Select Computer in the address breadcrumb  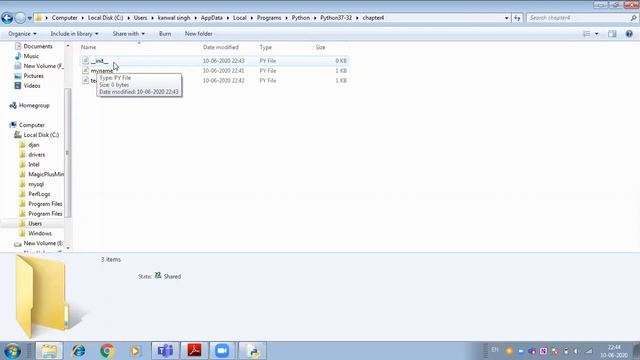tap(64, 18)
